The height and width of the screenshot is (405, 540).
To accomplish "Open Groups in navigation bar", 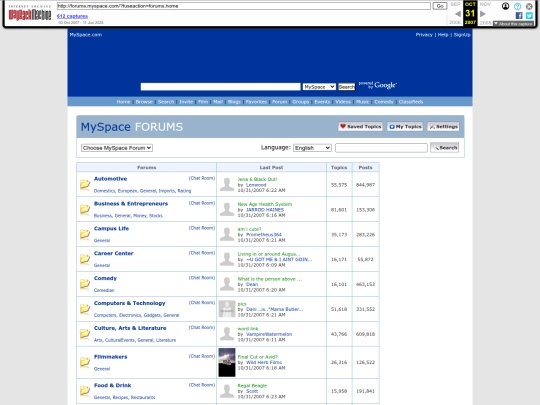I will click(301, 102).
